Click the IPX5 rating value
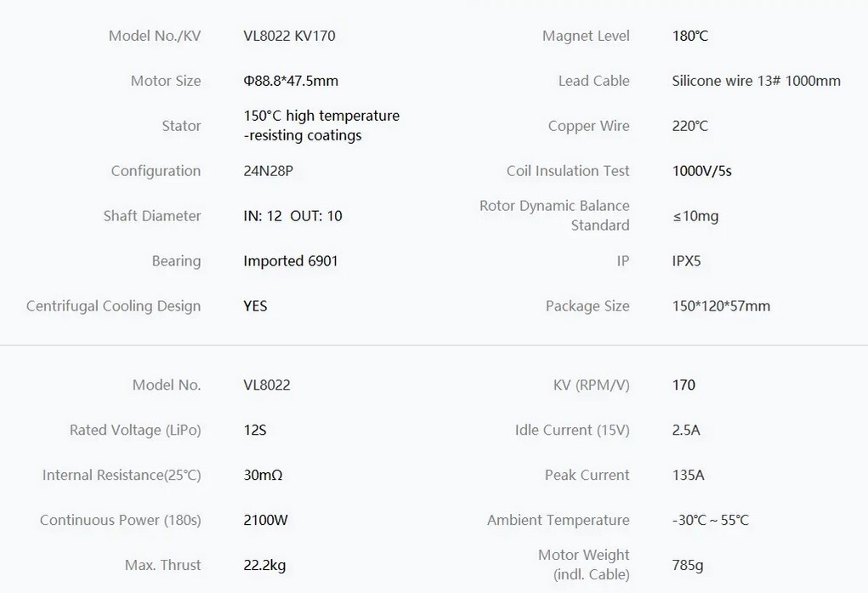Viewport: 868px width, 593px height. [x=686, y=261]
